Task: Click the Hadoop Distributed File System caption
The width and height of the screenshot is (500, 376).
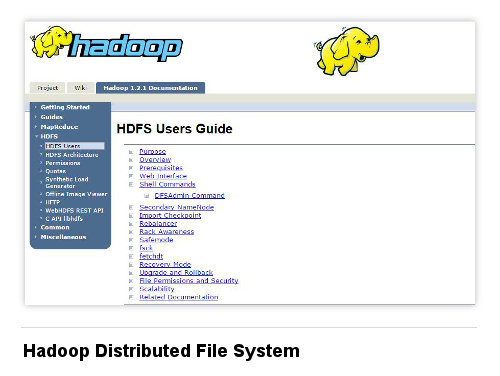Action: coord(161,351)
